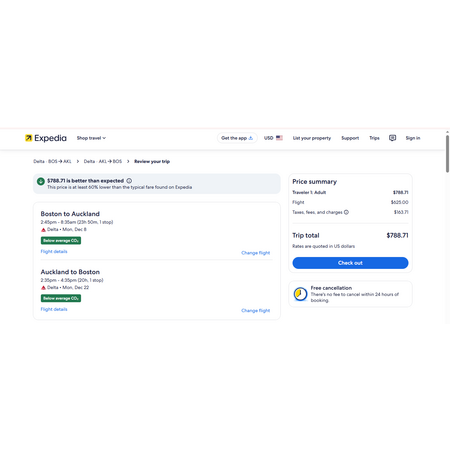
Task: Click the Expedia logo icon
Action: (29, 138)
